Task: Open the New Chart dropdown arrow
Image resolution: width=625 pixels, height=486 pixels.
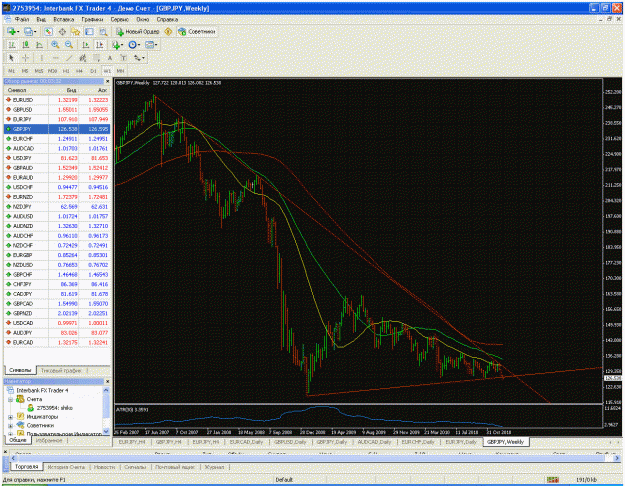Action: pos(18,32)
